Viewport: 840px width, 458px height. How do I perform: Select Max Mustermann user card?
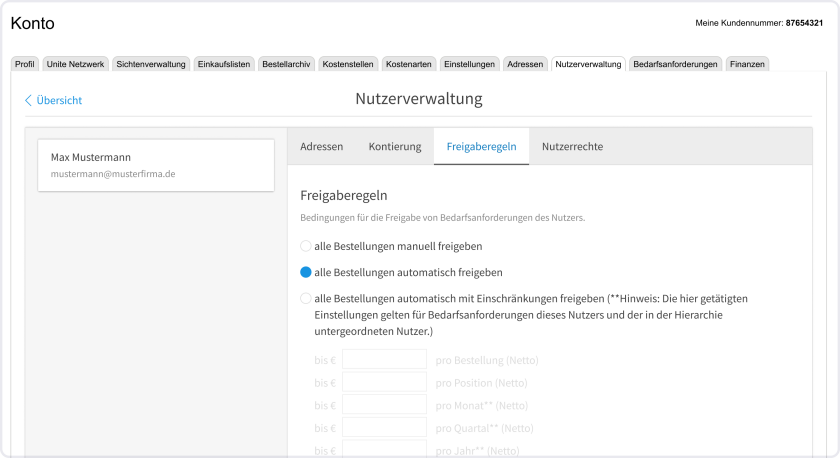click(x=155, y=165)
